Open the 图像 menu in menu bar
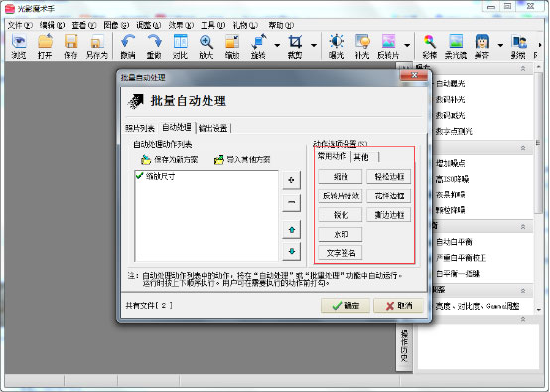Screen dimensions: 550x392 click(x=116, y=25)
